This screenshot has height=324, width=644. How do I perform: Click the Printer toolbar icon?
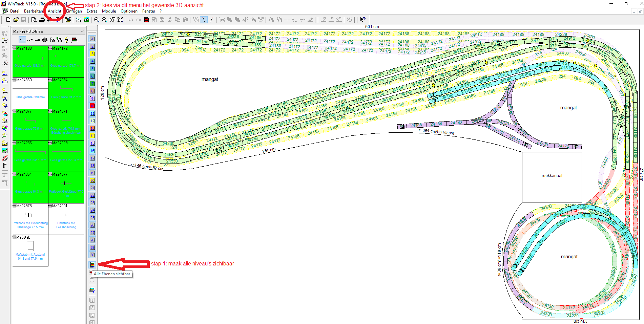point(42,20)
